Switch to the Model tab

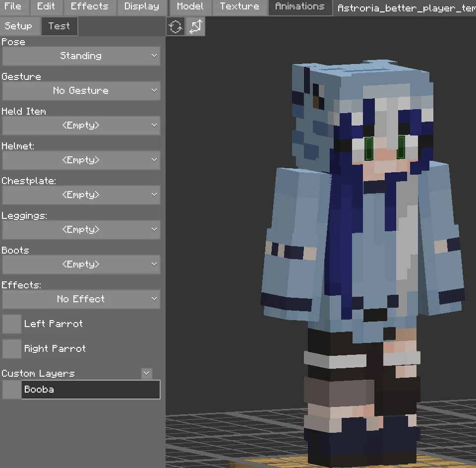190,6
